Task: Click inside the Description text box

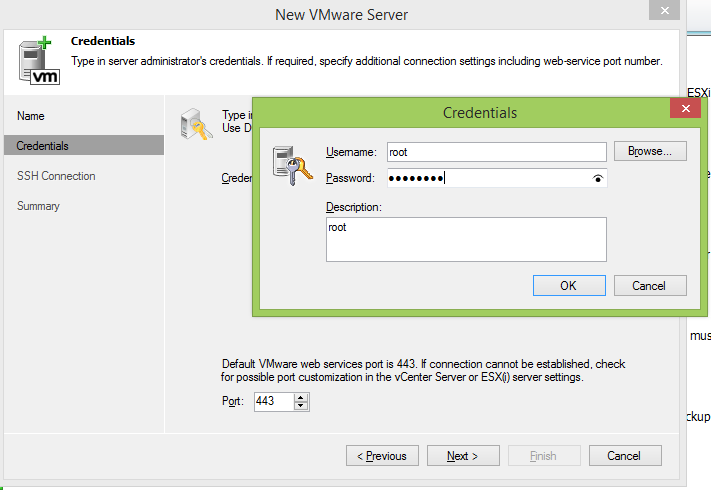Action: click(x=466, y=240)
